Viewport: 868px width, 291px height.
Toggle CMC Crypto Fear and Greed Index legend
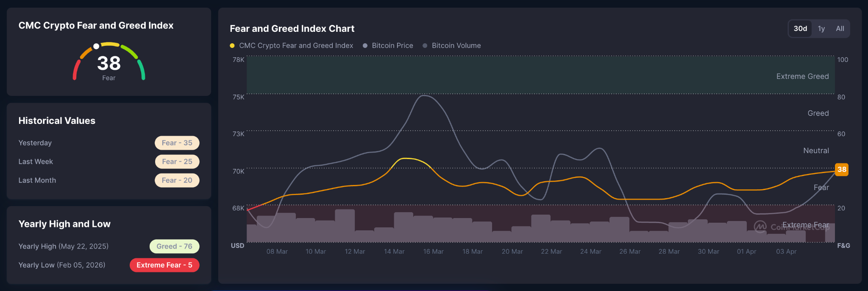[x=291, y=45]
